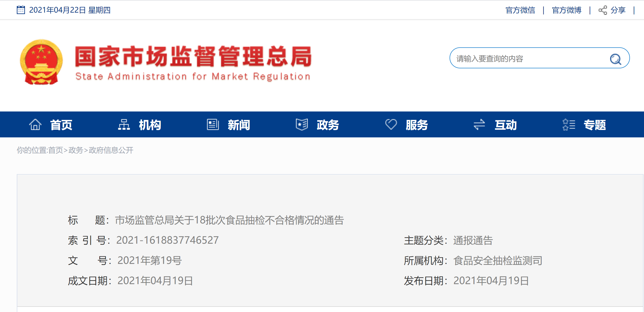Click the title 市场监管总局关于18批次食品抽检不合格情况的通告
Image resolution: width=644 pixels, height=312 pixels.
[229, 220]
